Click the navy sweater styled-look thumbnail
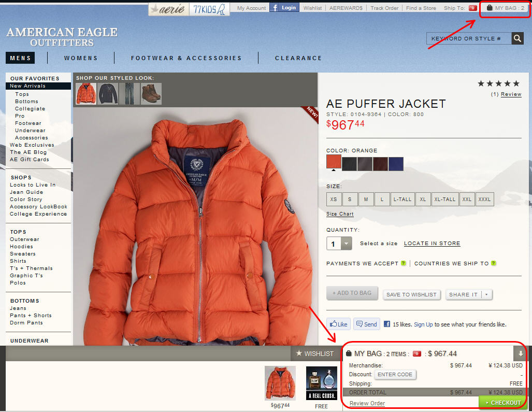This screenshot has width=532, height=412. pyautogui.click(x=108, y=93)
